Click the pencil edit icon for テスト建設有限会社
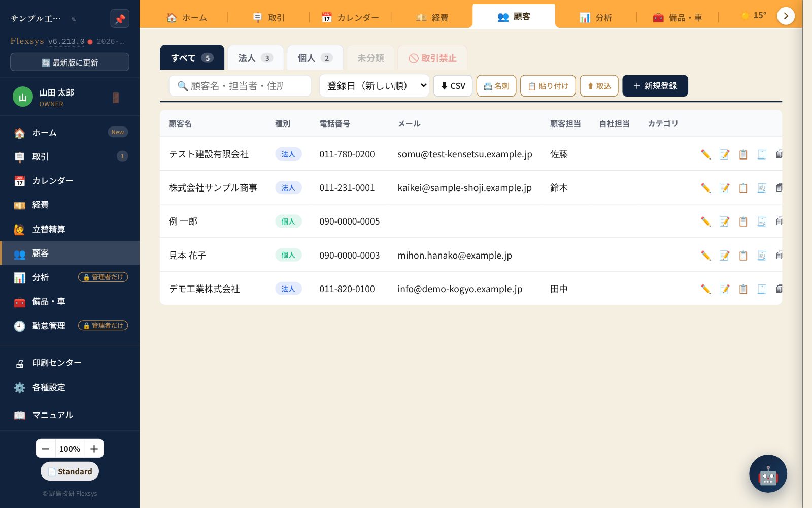 point(706,154)
